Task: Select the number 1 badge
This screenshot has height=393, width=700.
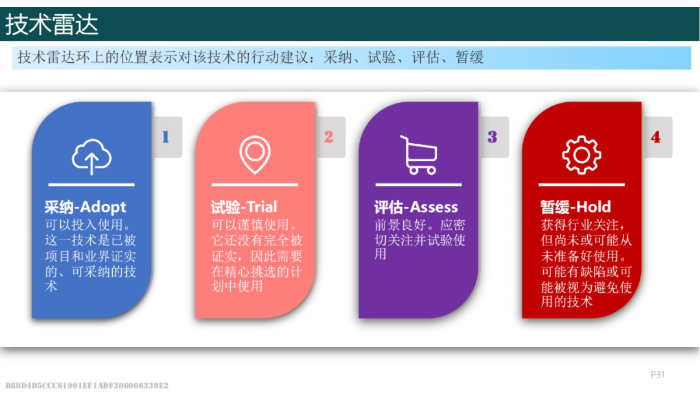Action: pyautogui.click(x=167, y=137)
